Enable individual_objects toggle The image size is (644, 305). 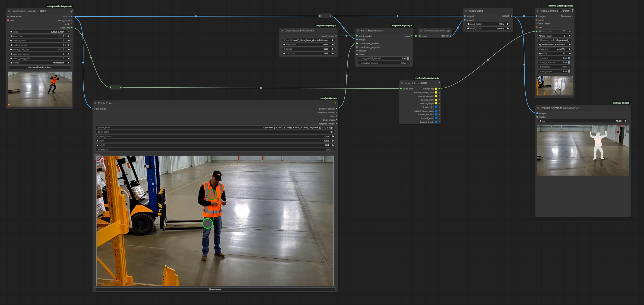[x=408, y=63]
